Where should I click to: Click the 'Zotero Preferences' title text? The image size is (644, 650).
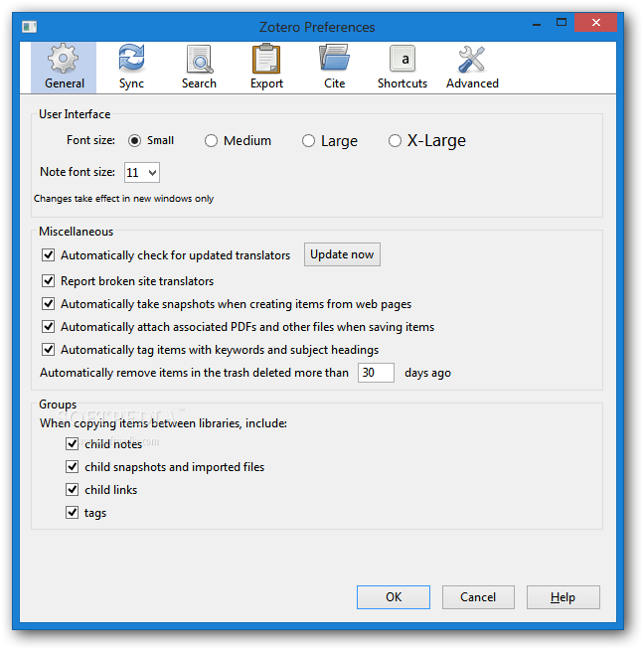[x=317, y=27]
